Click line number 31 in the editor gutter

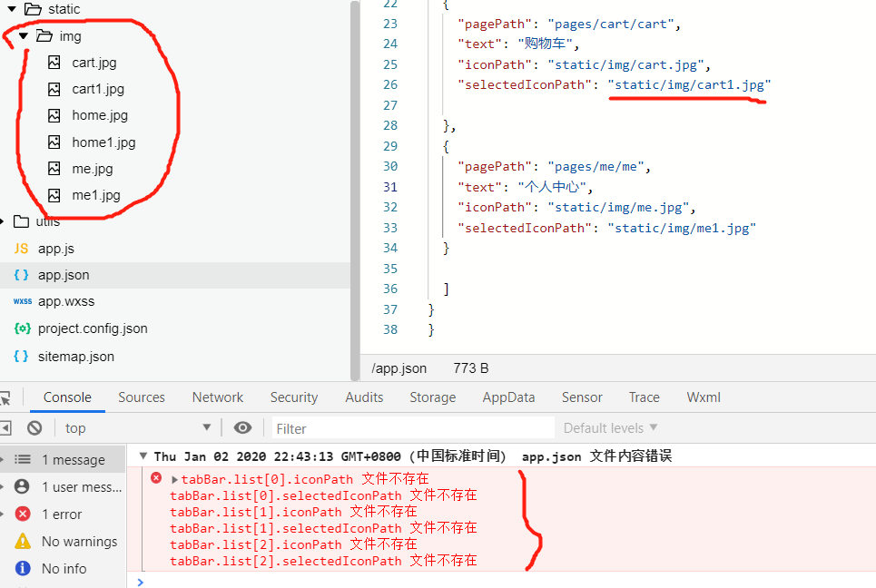pos(390,187)
